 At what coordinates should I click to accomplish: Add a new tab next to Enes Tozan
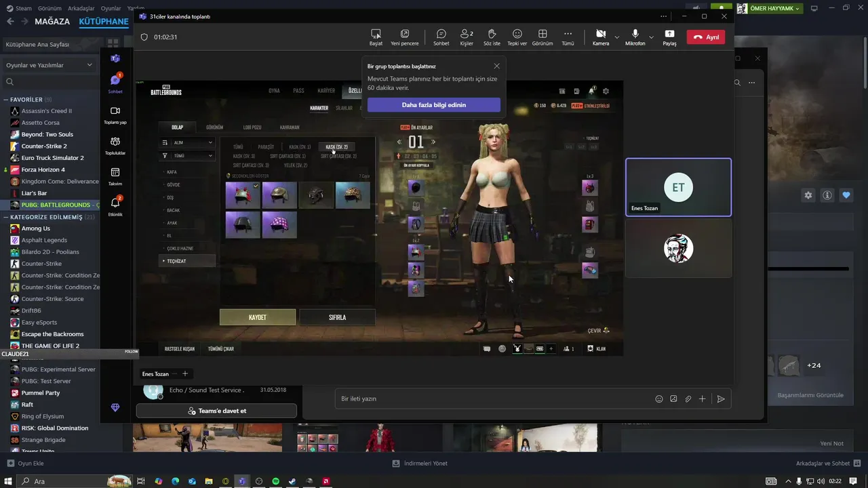(x=184, y=373)
